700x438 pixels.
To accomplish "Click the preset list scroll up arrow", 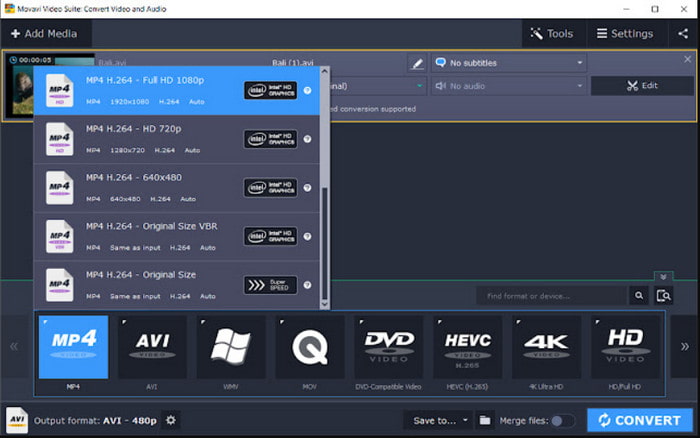I will (325, 71).
